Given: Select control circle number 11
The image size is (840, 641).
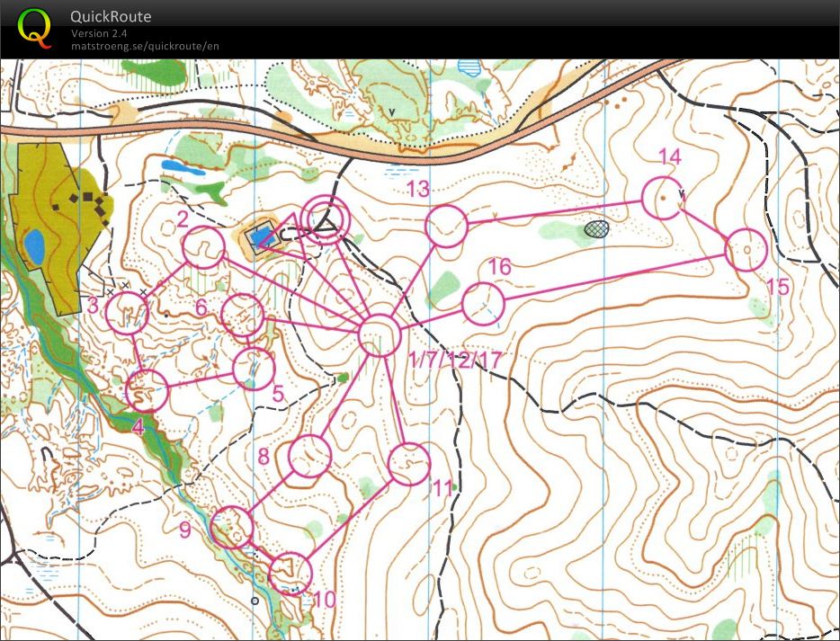Looking at the screenshot, I should coord(409,464).
